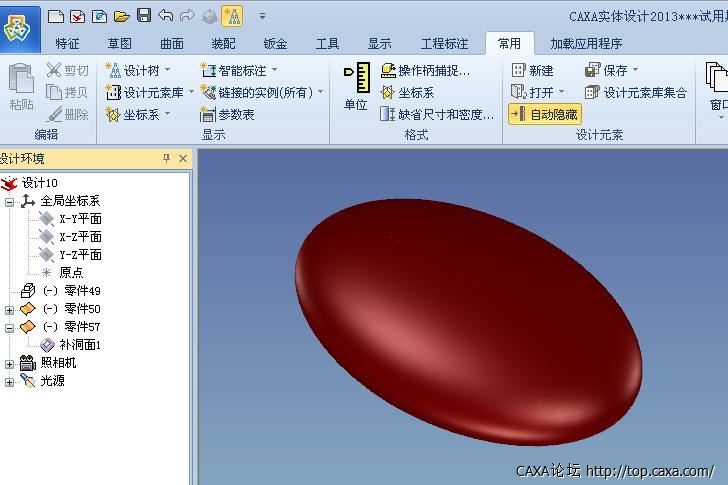Collapse the 零件57 tree node

pos(9,328)
